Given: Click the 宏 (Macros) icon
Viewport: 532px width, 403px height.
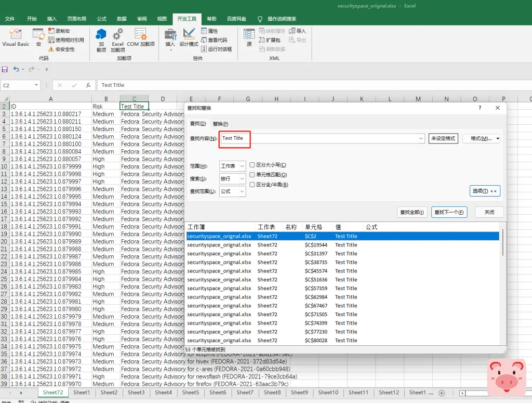Looking at the screenshot, I should pos(38,37).
